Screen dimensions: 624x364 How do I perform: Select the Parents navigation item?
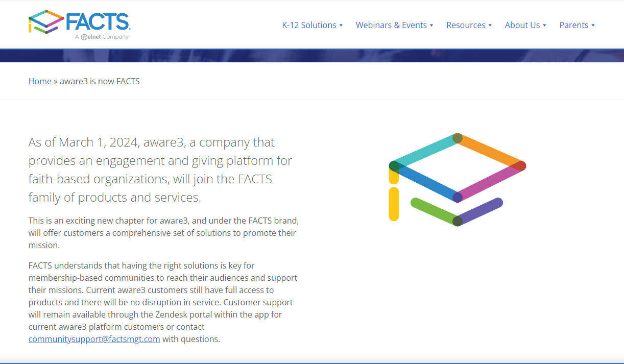tap(573, 25)
